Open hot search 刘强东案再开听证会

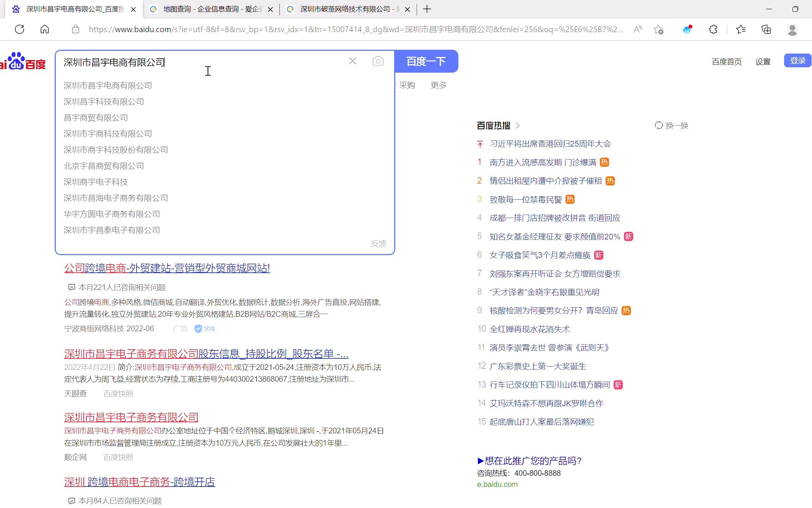point(555,274)
